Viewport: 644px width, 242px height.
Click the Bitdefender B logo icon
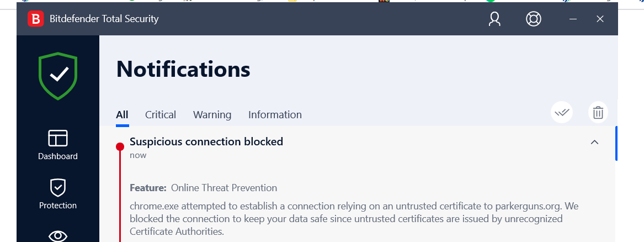pyautogui.click(x=35, y=19)
